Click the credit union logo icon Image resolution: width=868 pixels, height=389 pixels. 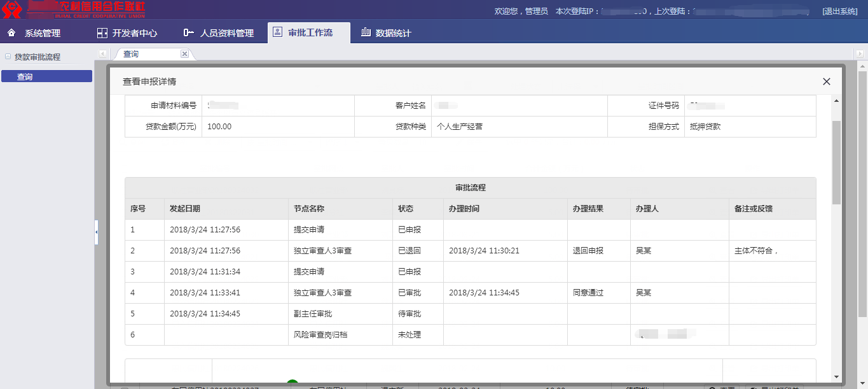click(x=11, y=10)
